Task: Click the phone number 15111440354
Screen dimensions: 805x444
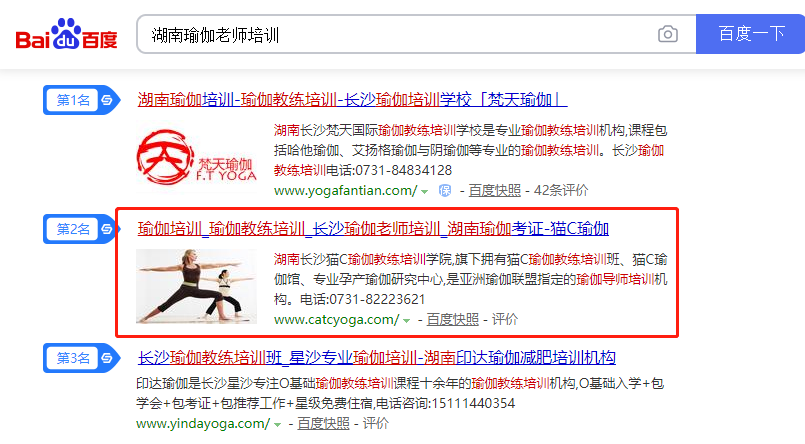Action: pos(473,403)
